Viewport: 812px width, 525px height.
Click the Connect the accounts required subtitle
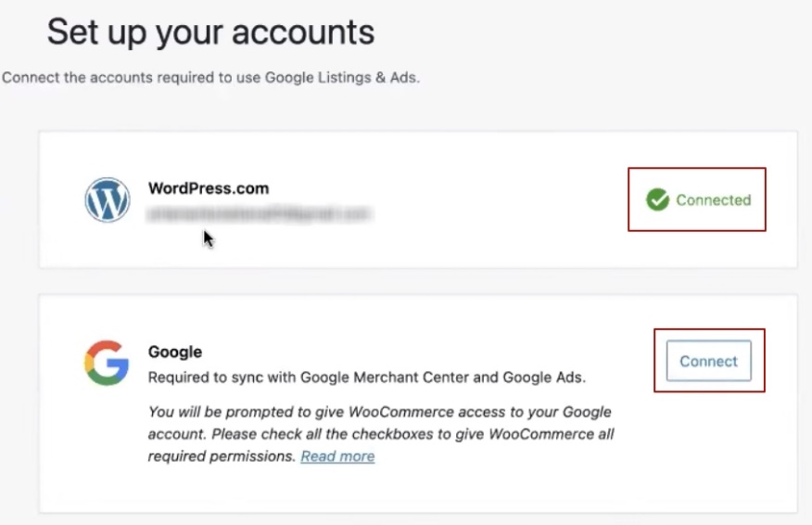210,78
